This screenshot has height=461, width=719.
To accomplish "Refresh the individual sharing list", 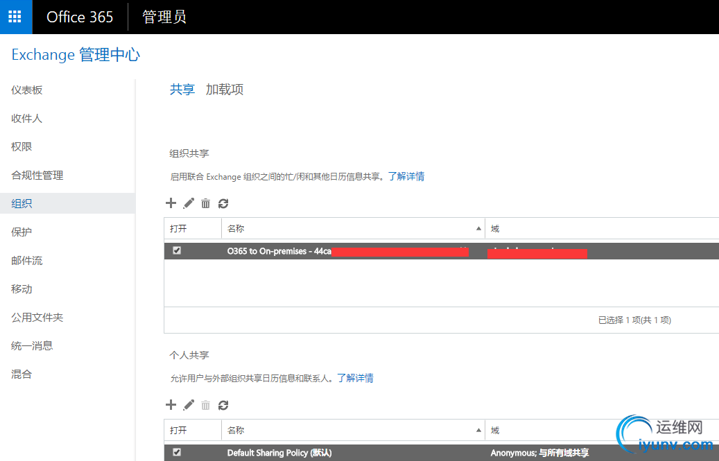I will 223,405.
